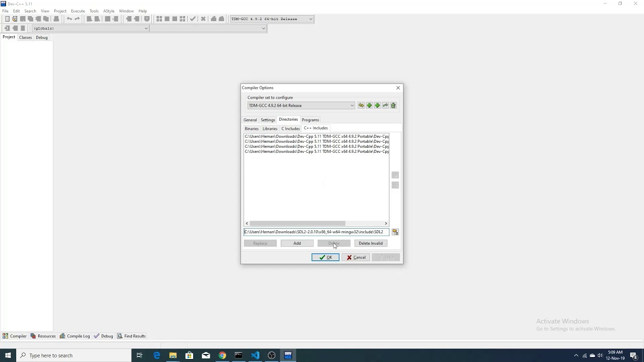Image resolution: width=644 pixels, height=362 pixels.
Task: Click the directory path input field
Action: 316,232
